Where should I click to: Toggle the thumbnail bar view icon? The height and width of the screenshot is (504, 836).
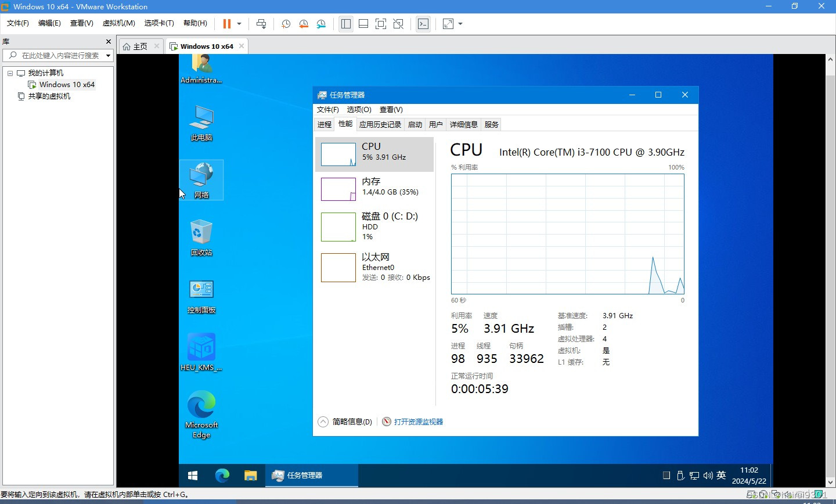(363, 24)
